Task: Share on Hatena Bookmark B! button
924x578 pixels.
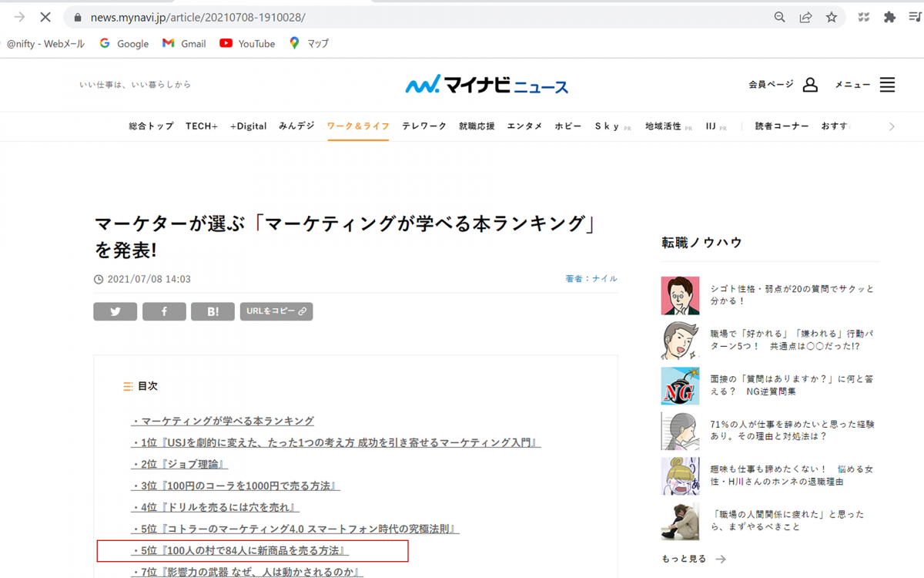Action: pos(213,311)
